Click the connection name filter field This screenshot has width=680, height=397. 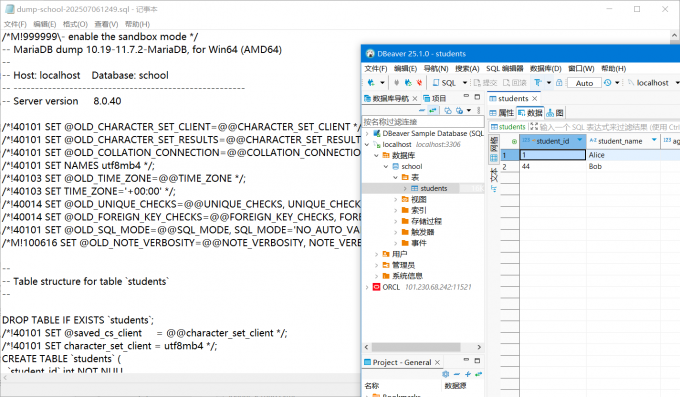click(423, 121)
